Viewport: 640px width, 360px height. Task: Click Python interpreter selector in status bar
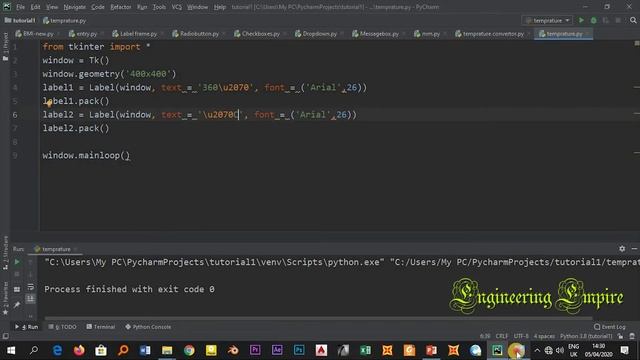tap(586, 336)
